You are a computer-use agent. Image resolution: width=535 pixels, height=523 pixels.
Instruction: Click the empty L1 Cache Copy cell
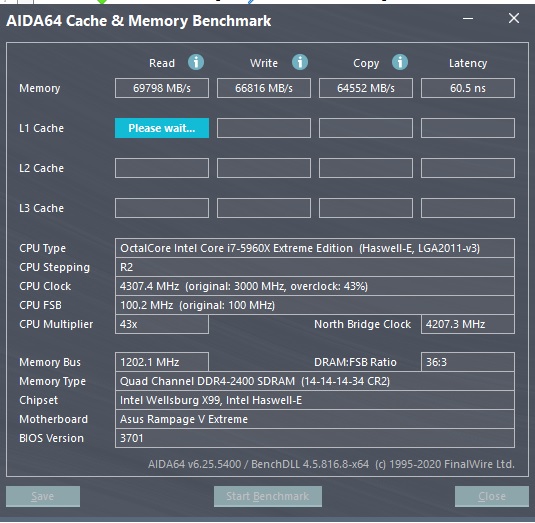(366, 128)
